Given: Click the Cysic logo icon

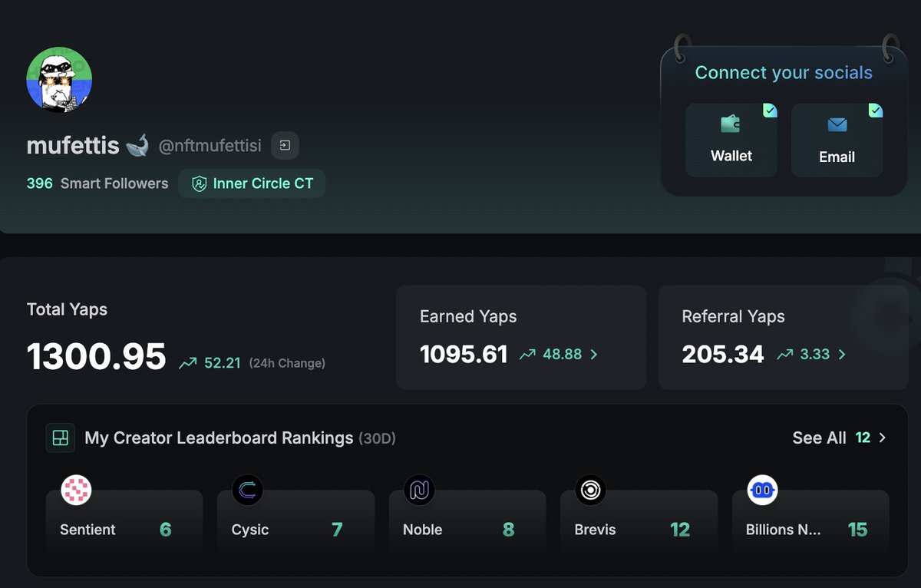Looking at the screenshot, I should (247, 490).
